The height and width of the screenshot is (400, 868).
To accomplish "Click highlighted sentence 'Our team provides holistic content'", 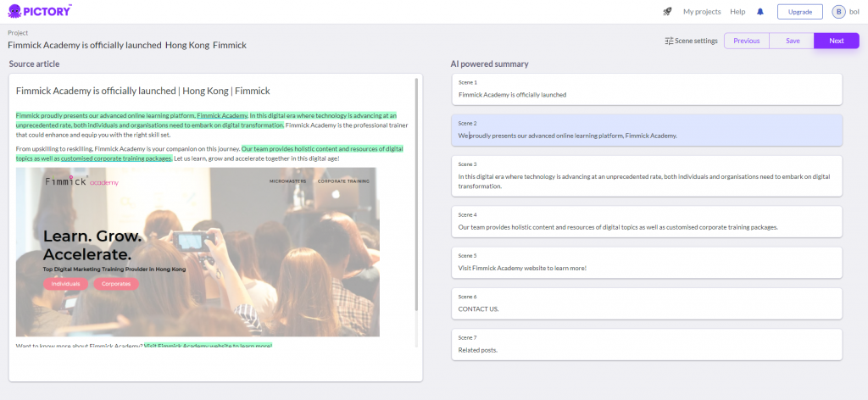I will point(322,149).
